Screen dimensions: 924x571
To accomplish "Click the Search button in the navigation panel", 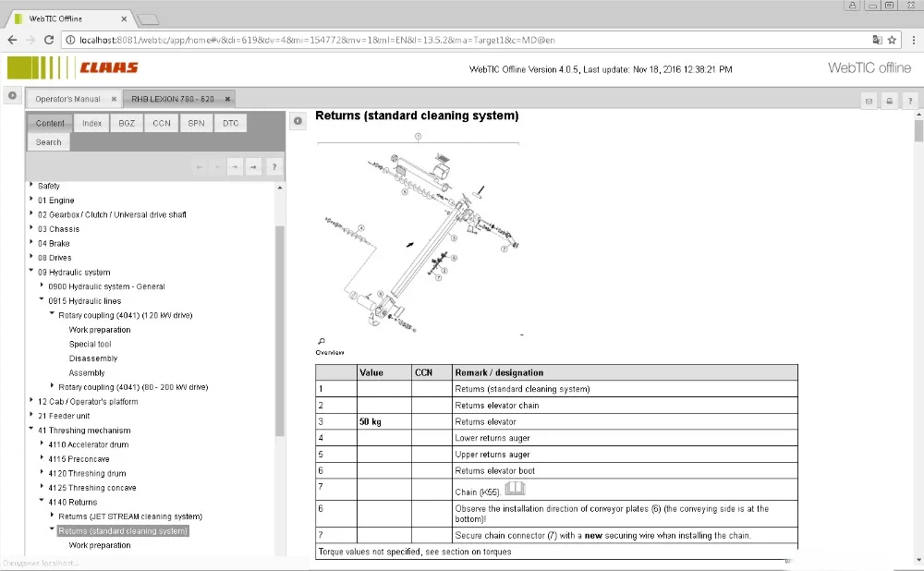I will coord(48,142).
